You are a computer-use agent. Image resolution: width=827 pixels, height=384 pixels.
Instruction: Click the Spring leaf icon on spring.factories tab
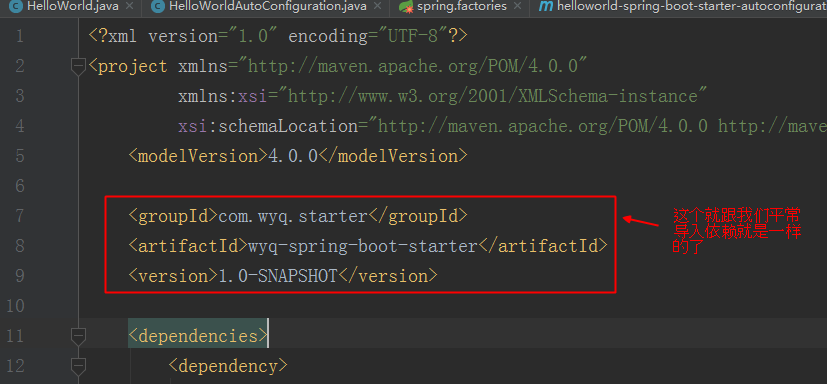coord(405,6)
